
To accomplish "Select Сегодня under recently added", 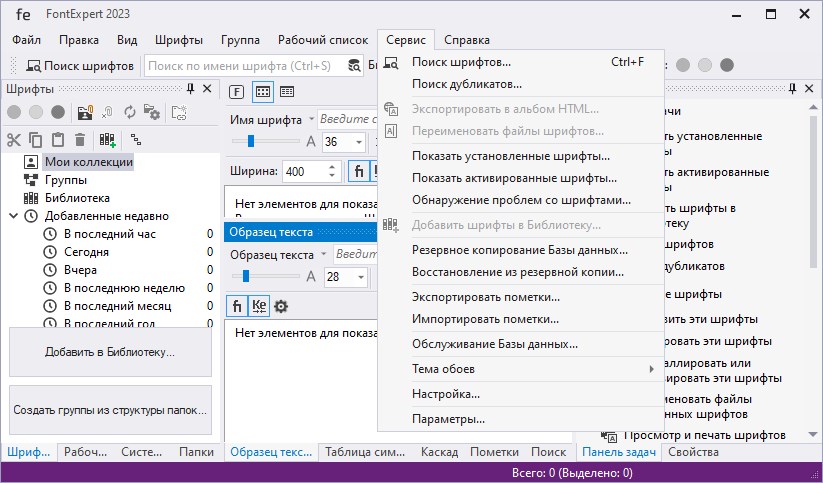I will pos(86,252).
